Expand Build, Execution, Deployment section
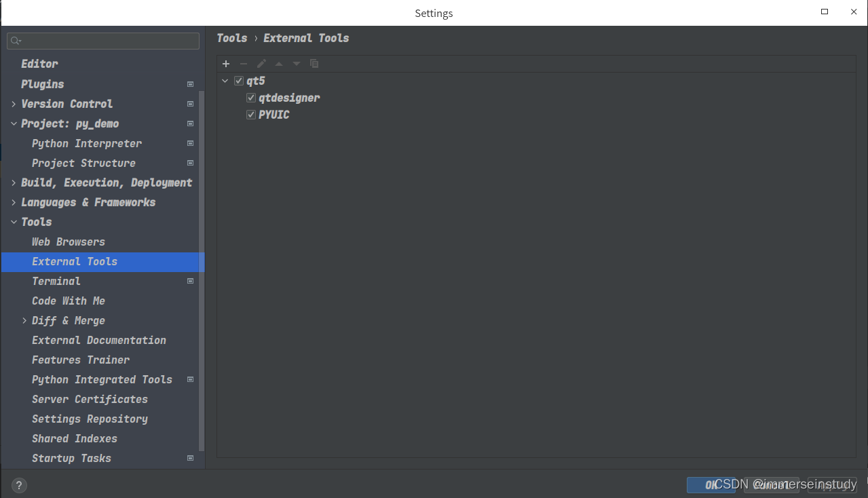868x498 pixels. pos(14,183)
